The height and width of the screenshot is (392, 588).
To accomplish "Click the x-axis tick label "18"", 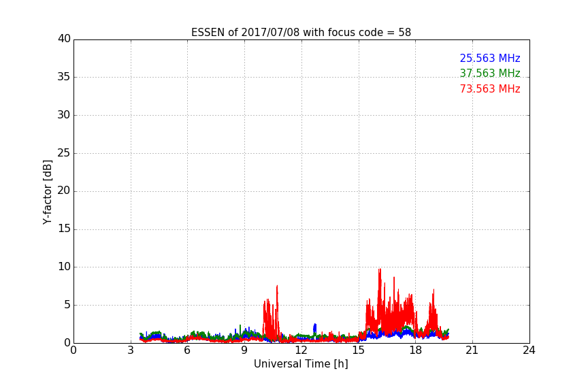I will tap(415, 350).
